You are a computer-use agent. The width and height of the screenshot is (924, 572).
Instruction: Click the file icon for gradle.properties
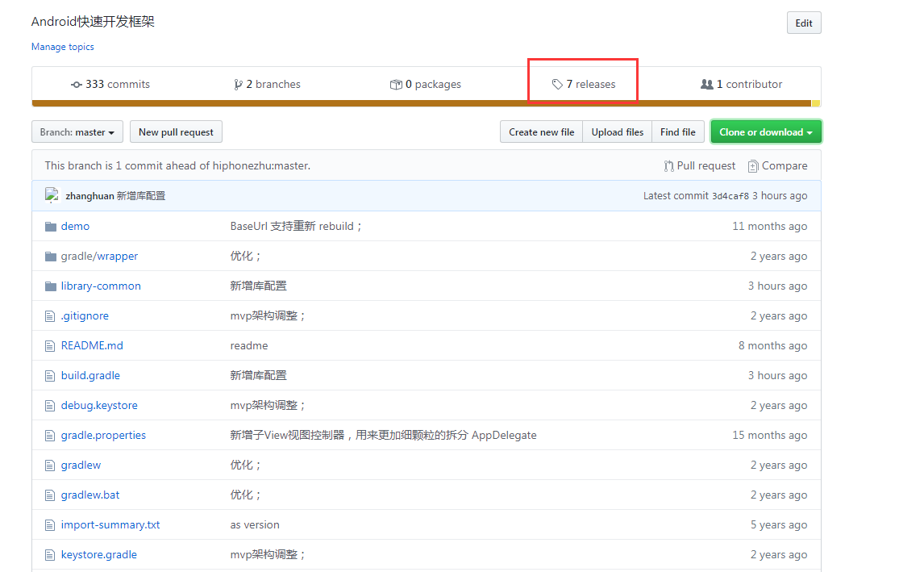(x=50, y=436)
